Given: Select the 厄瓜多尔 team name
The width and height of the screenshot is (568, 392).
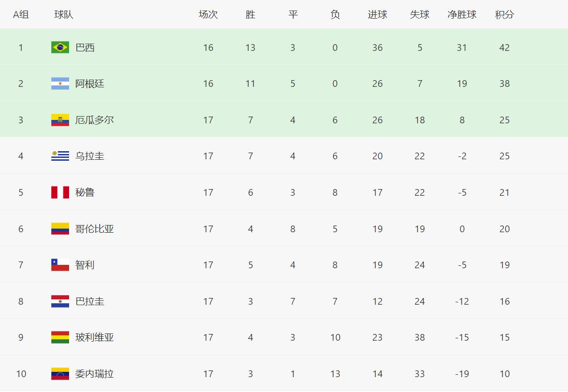Looking at the screenshot, I should pyautogui.click(x=95, y=120).
